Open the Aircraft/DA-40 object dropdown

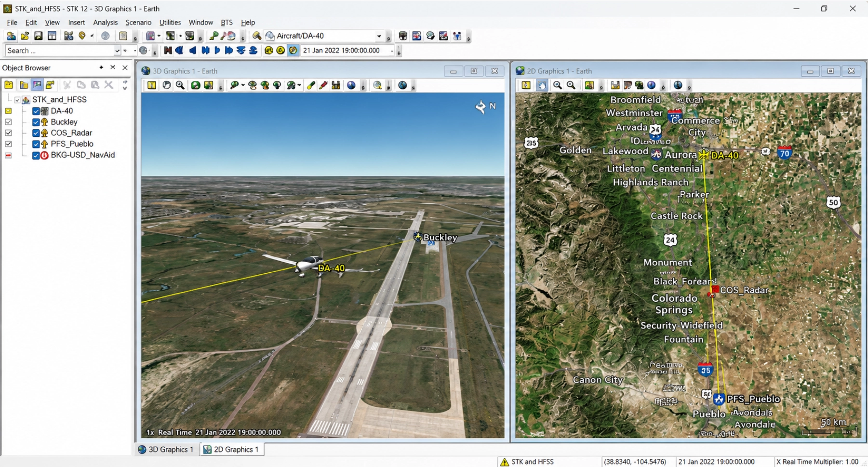(379, 36)
